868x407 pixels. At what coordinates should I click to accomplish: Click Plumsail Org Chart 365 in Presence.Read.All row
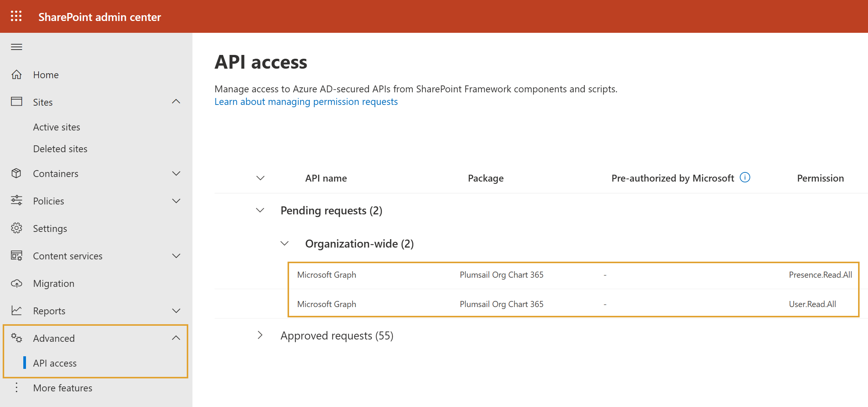[x=501, y=275]
